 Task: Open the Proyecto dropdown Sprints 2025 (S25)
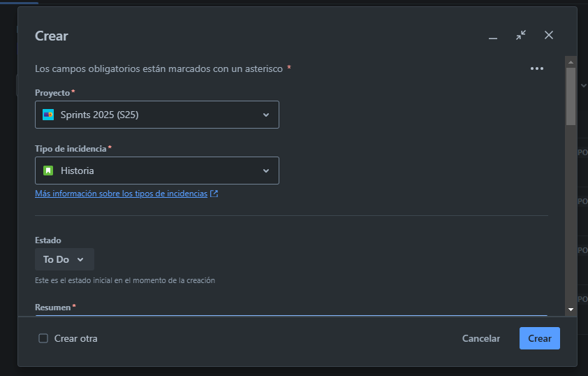[156, 115]
